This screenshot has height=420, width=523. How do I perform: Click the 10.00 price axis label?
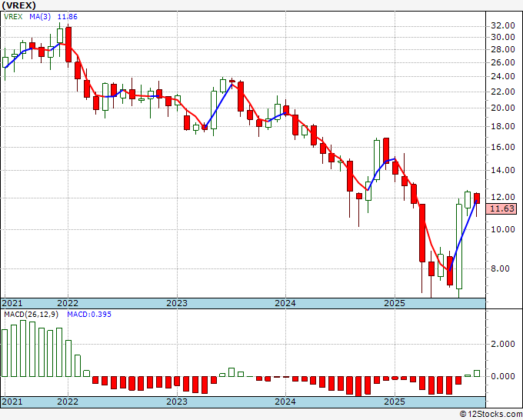(x=503, y=229)
